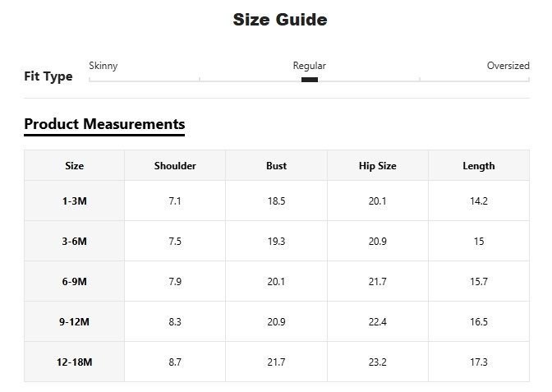The width and height of the screenshot is (552, 392).
Task: Click the 7.5 shoulder value for 3-6M
Action: 175,242
